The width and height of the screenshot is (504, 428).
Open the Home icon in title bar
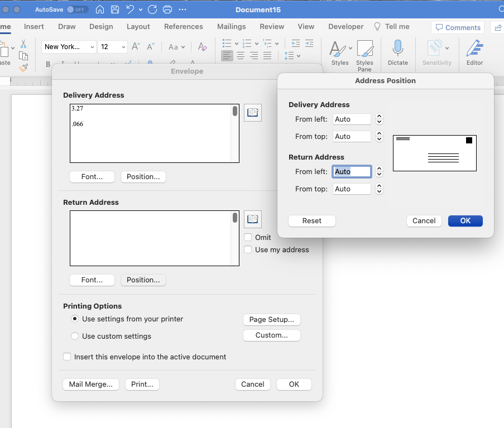coord(100,9)
